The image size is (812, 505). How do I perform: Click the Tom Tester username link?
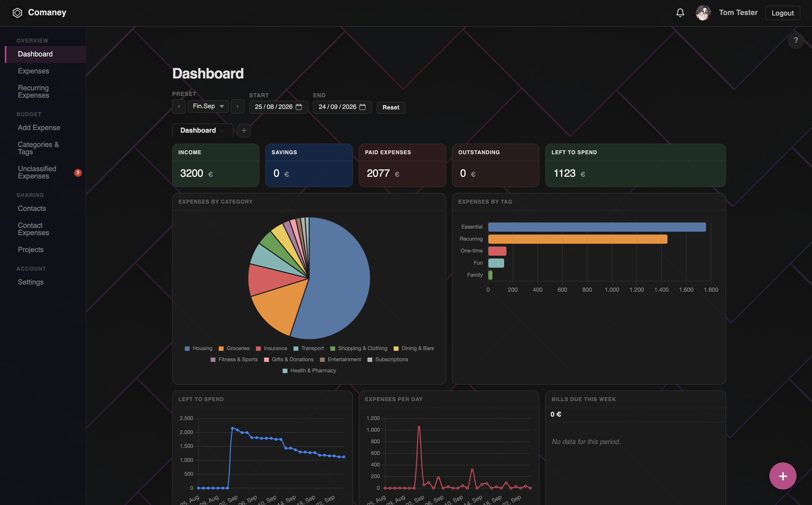(x=738, y=13)
